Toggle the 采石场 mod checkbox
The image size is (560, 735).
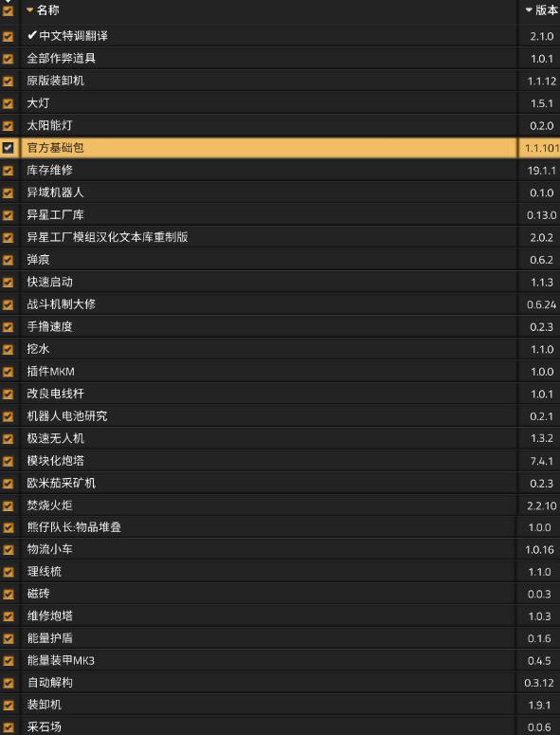coord(8,727)
